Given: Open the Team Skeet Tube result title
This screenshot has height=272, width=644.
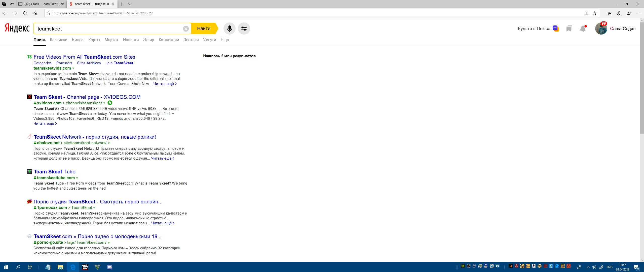Looking at the screenshot, I should click(x=55, y=172).
